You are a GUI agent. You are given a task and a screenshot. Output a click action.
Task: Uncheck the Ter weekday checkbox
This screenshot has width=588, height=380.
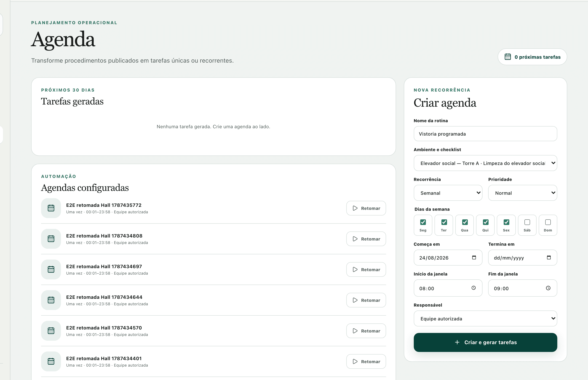tap(444, 222)
